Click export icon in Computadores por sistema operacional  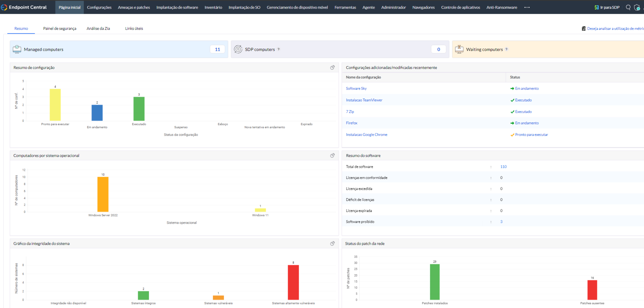332,155
